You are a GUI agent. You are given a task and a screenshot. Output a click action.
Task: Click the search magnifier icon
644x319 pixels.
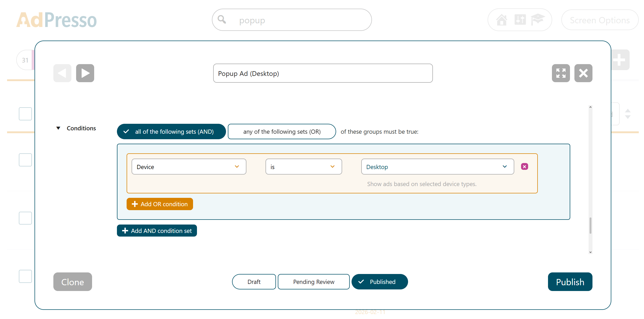point(222,20)
